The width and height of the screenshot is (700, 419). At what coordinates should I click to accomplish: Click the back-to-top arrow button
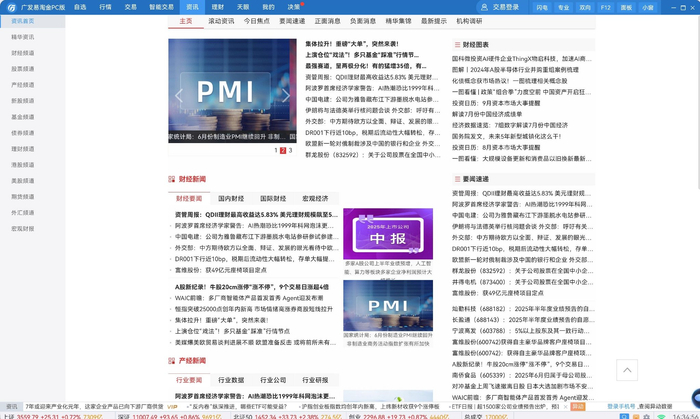click(x=627, y=370)
